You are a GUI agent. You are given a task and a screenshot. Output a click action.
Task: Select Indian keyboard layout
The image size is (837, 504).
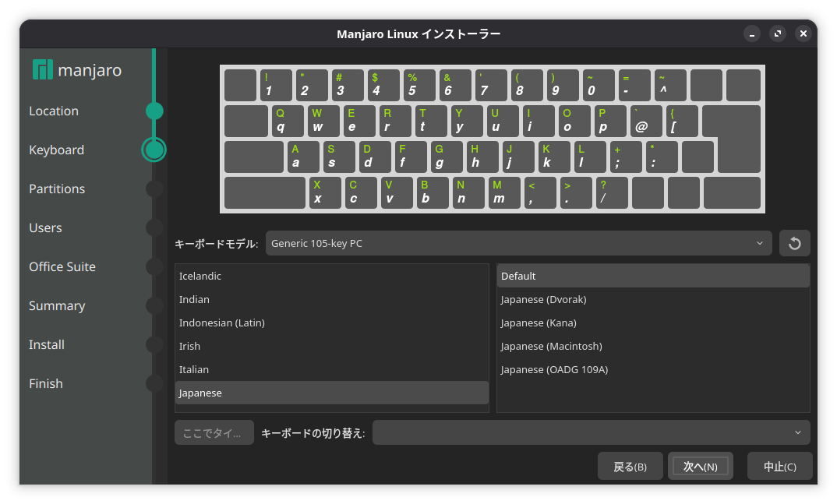click(331, 299)
